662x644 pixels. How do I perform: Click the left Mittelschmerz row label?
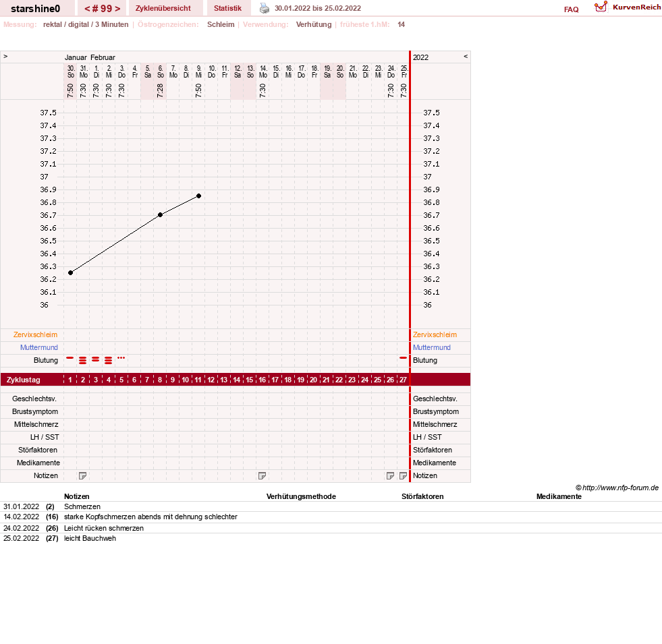click(x=36, y=425)
